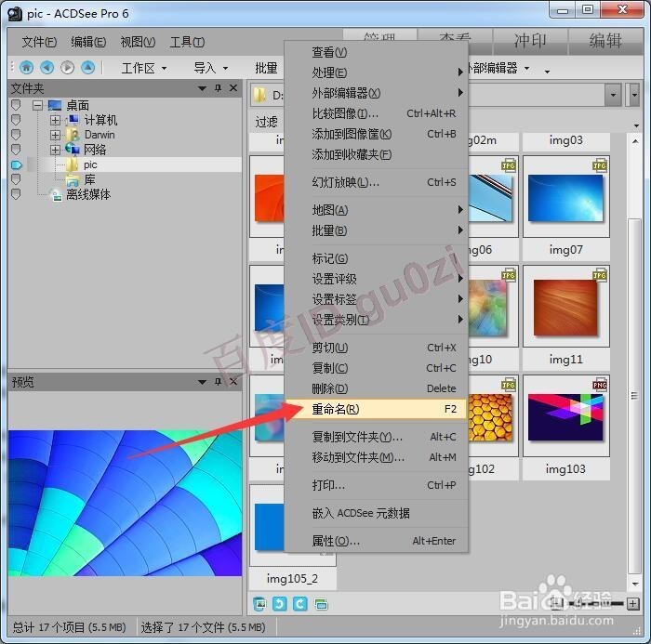Image resolution: width=651 pixels, height=644 pixels.
Task: Choose 复制 in the context menu
Action: (x=376, y=368)
